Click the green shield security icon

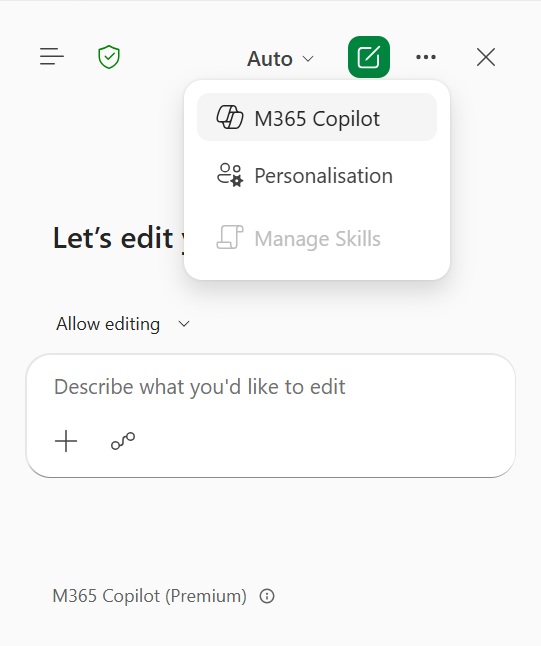109,57
